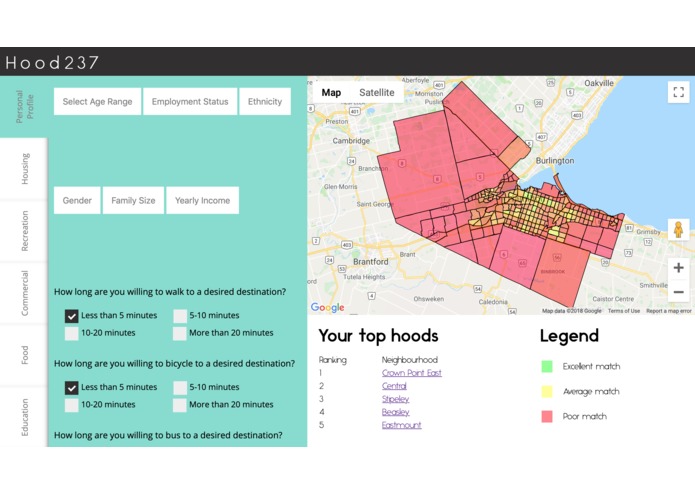Open the Beasley neighbourhood link
695x494 pixels.
coord(395,412)
